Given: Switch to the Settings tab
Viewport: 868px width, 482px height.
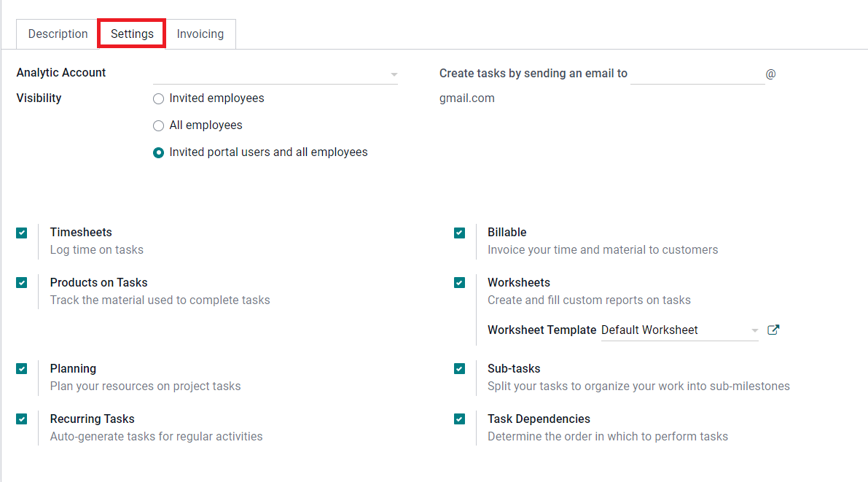Looking at the screenshot, I should coord(132,34).
